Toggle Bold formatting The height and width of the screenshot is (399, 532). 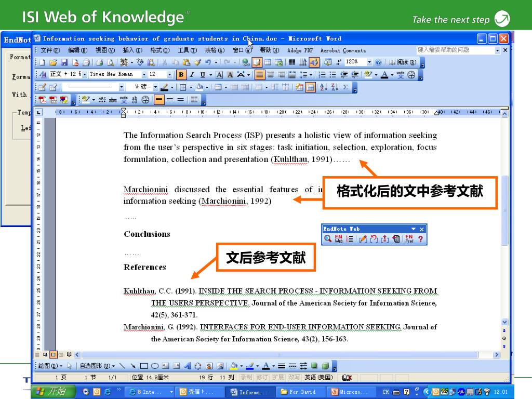[181, 75]
